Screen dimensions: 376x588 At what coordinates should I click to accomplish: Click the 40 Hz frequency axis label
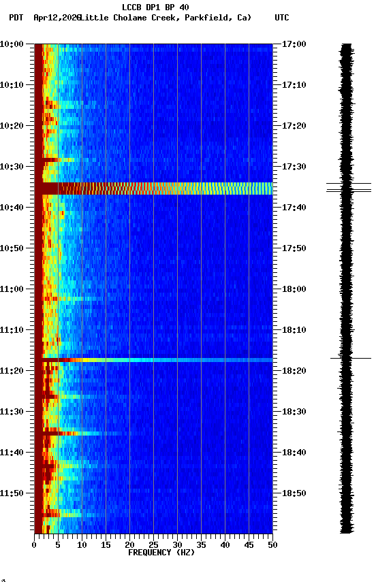tap(225, 545)
